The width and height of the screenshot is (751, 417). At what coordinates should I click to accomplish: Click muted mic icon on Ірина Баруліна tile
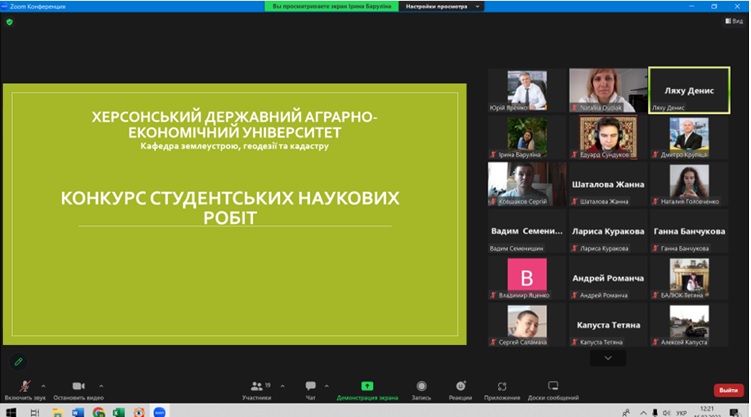click(x=493, y=155)
